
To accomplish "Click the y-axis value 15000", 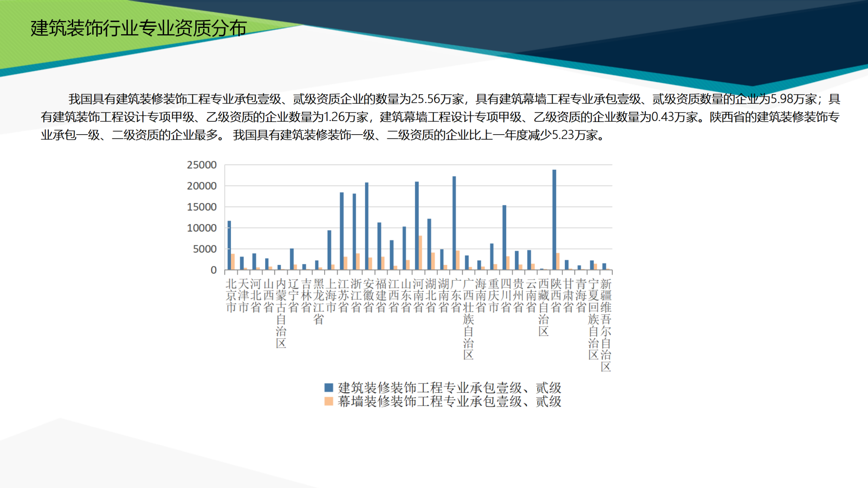I will (202, 207).
